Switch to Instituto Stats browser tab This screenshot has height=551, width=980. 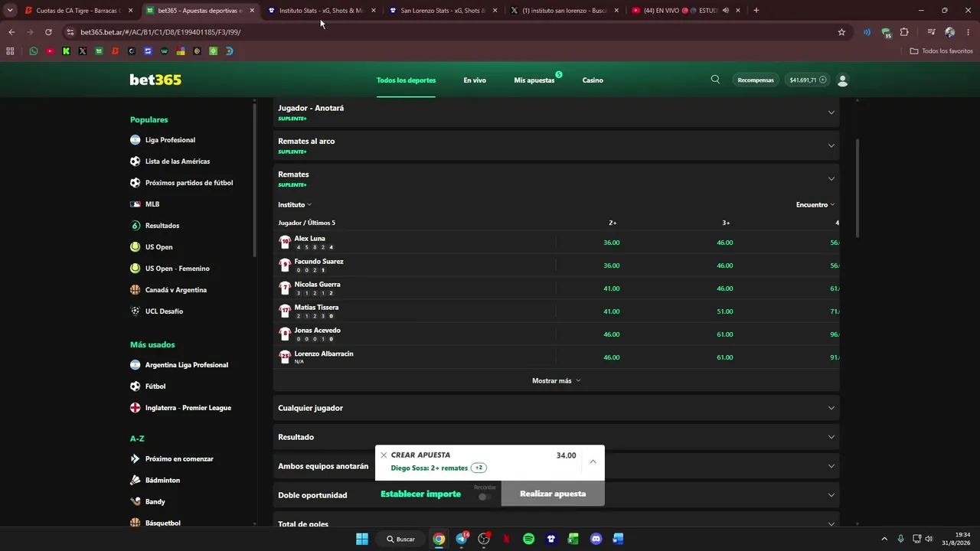coord(322,10)
